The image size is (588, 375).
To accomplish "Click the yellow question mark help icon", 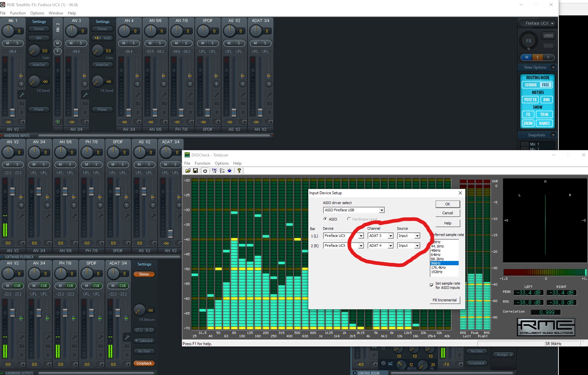I will (239, 171).
